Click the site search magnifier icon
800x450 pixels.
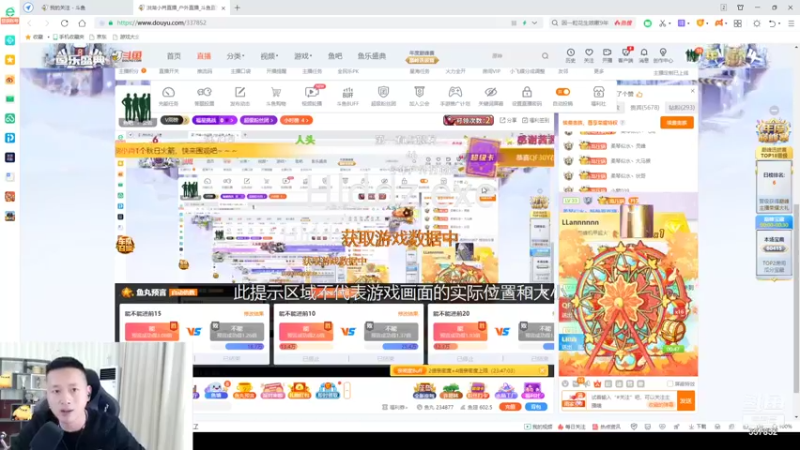tap(545, 56)
